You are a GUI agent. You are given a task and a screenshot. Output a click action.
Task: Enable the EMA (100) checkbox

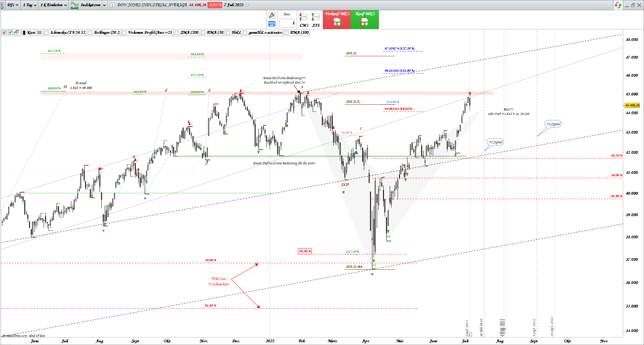pyautogui.click(x=287, y=33)
